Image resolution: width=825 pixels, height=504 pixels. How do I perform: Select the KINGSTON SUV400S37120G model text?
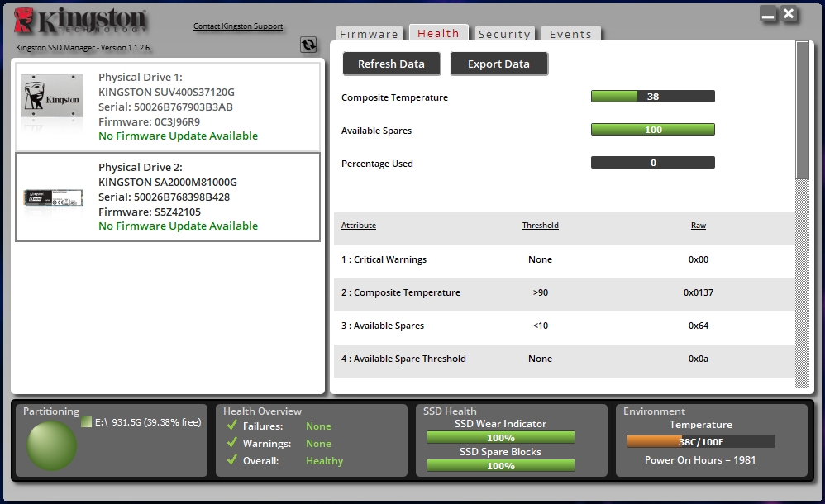coord(166,92)
